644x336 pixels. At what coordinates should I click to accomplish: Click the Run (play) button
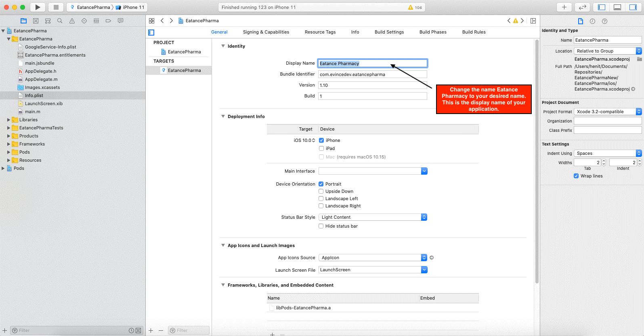[x=38, y=7]
